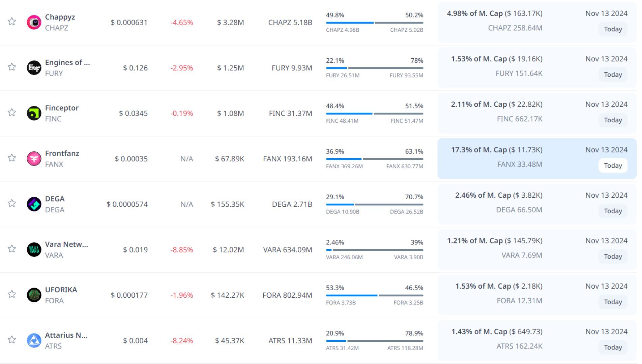Click the Chappyz unlock progress bar
The image size is (642, 364).
374,23
